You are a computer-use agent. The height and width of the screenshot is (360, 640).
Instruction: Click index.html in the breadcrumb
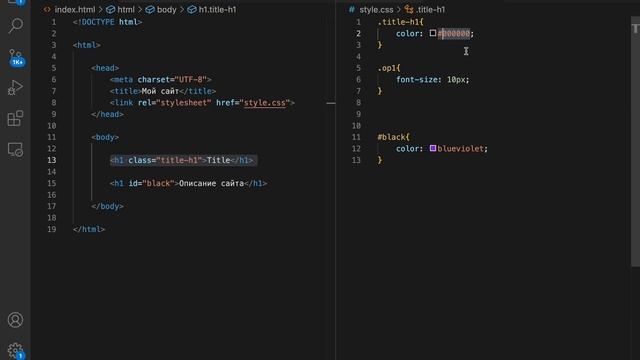click(75, 9)
